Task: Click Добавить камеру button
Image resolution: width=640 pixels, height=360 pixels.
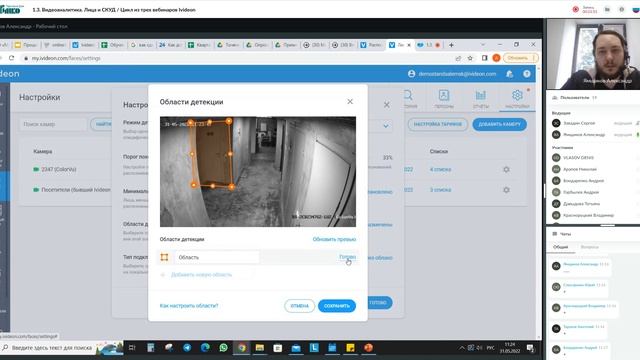Action: tap(500, 124)
